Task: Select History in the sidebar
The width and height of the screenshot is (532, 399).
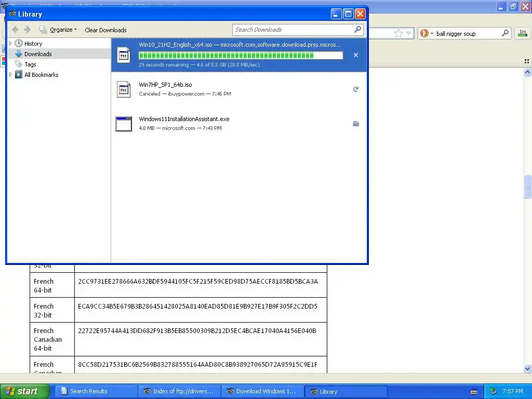Action: [x=33, y=44]
